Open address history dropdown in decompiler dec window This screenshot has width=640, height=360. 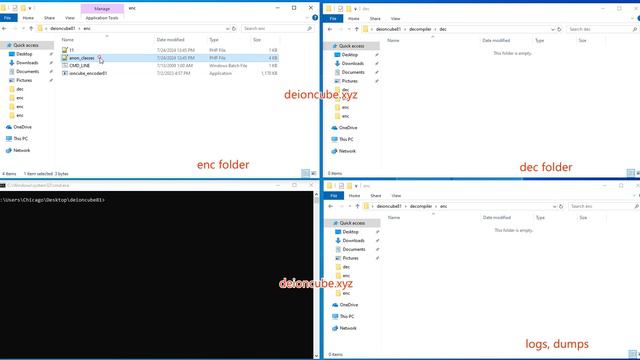click(x=553, y=29)
